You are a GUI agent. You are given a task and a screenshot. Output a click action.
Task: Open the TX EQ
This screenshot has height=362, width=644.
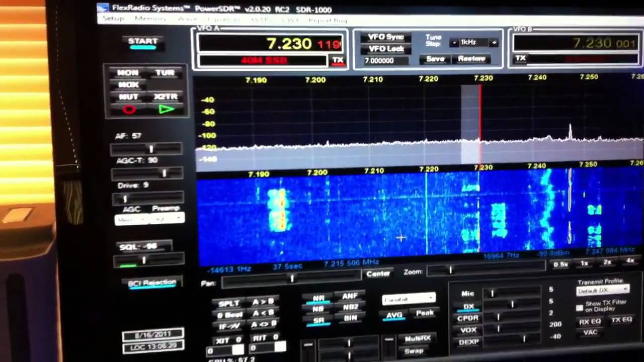[x=621, y=320]
